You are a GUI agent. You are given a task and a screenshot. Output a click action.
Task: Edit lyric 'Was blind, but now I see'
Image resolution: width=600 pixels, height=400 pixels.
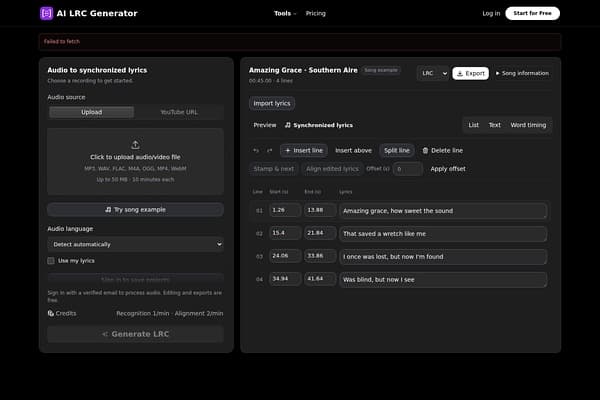[x=443, y=280]
